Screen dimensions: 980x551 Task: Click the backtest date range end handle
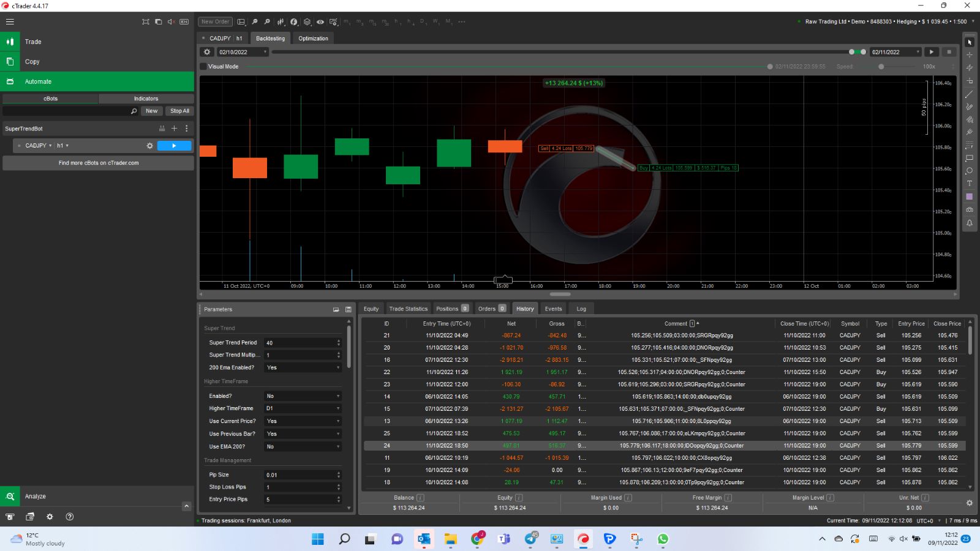(863, 52)
